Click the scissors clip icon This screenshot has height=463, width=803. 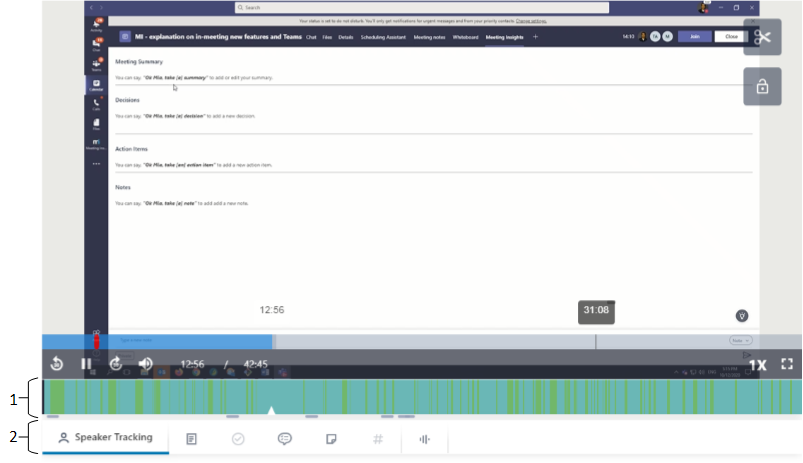[x=762, y=37]
